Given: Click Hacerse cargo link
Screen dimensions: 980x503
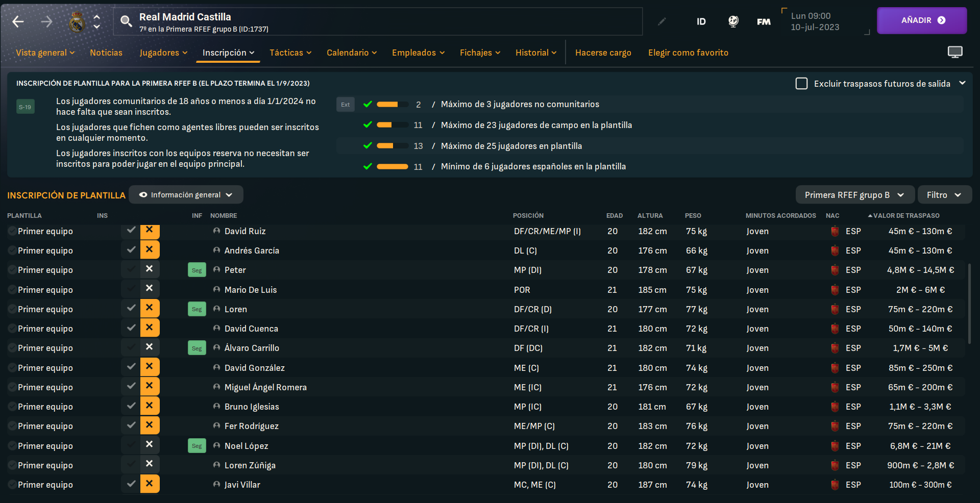Looking at the screenshot, I should click(x=603, y=53).
